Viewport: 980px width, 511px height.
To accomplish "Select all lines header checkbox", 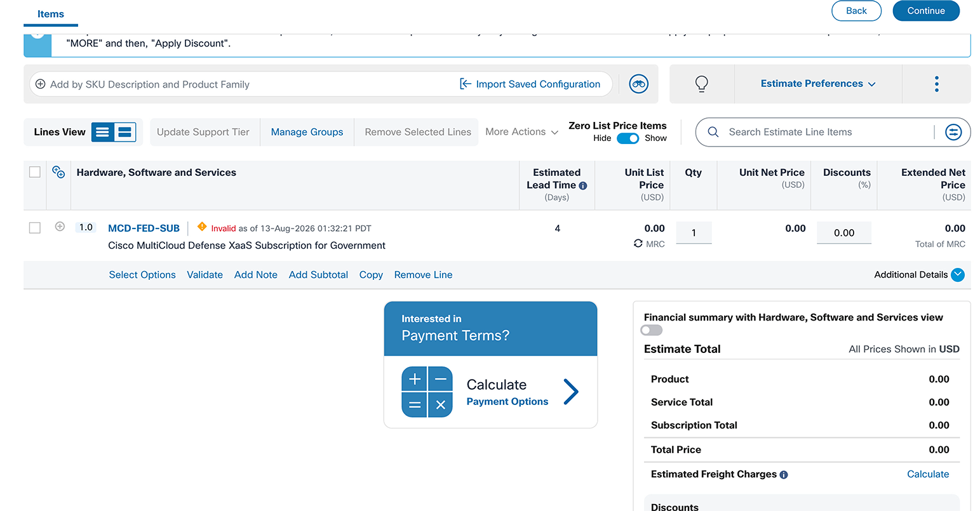I will pyautogui.click(x=35, y=172).
